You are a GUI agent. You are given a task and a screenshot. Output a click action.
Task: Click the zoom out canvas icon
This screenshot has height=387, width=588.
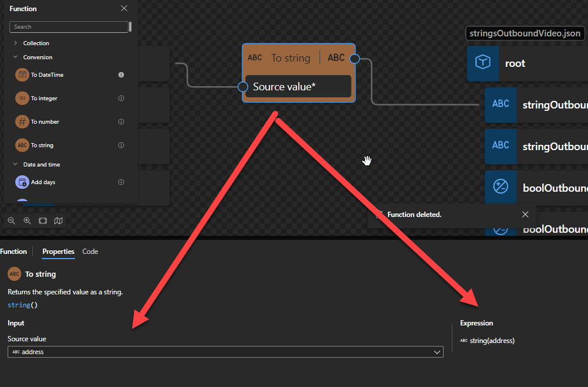[x=12, y=221]
